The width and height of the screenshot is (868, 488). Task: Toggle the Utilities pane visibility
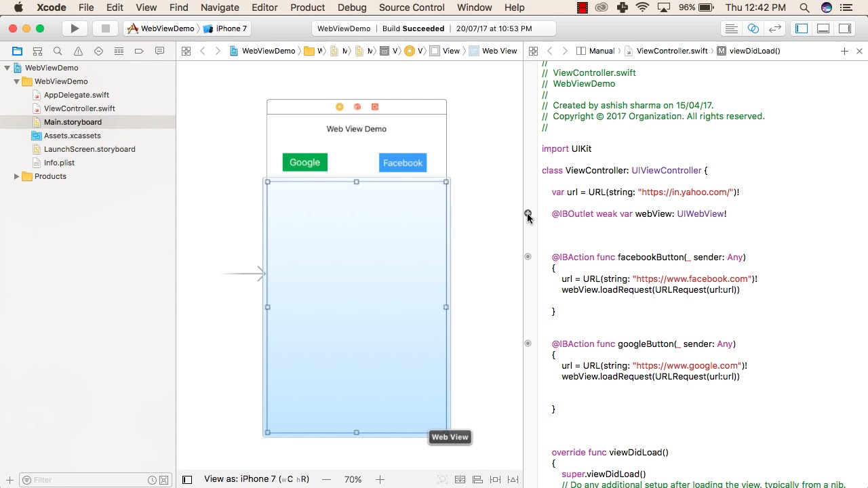[845, 28]
